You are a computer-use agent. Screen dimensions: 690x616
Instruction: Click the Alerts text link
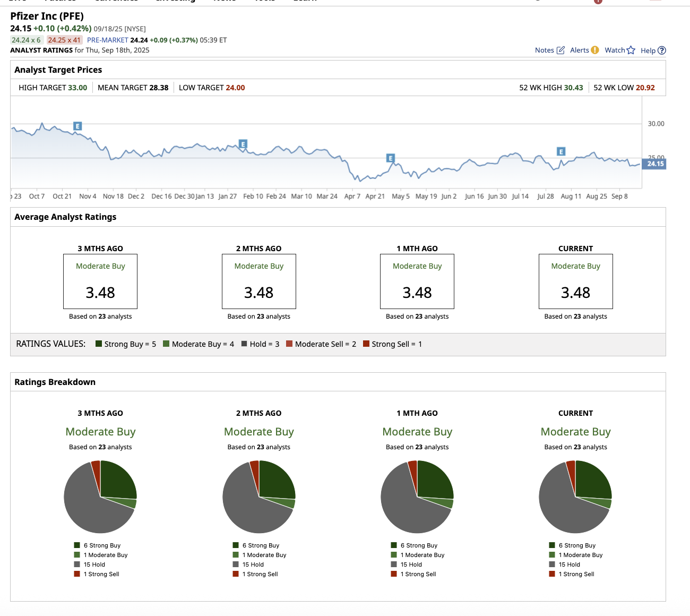pyautogui.click(x=579, y=50)
